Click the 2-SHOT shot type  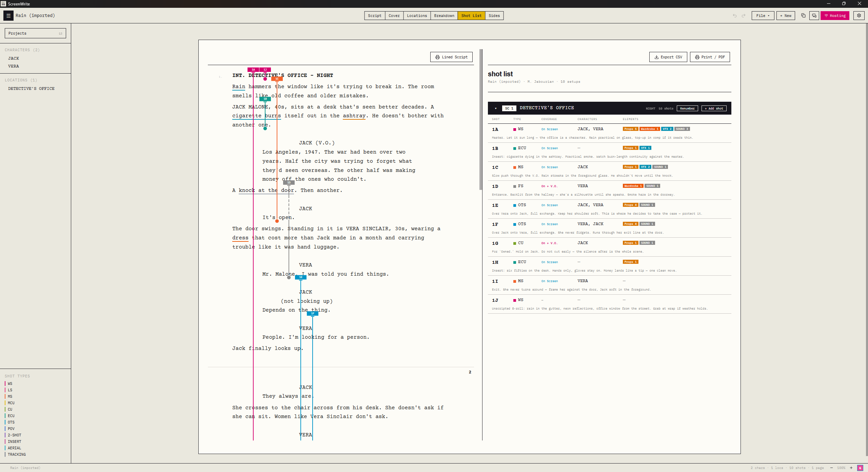(15, 435)
